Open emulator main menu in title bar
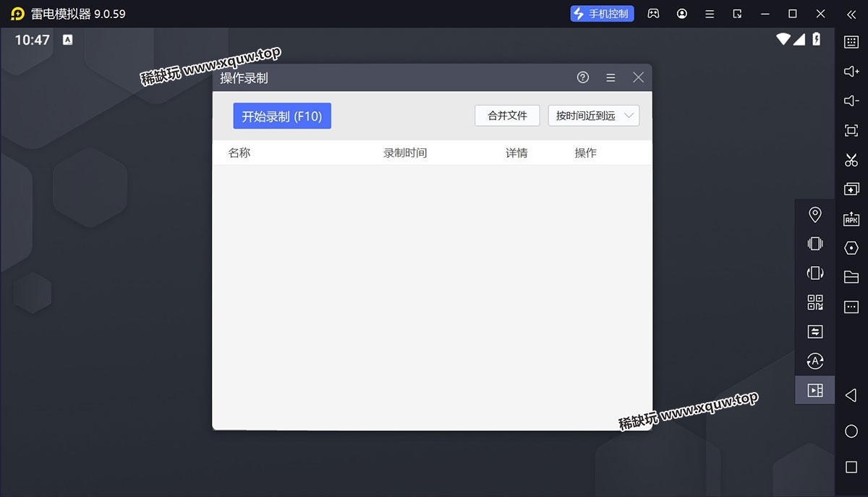The height and width of the screenshot is (497, 868). pos(710,14)
